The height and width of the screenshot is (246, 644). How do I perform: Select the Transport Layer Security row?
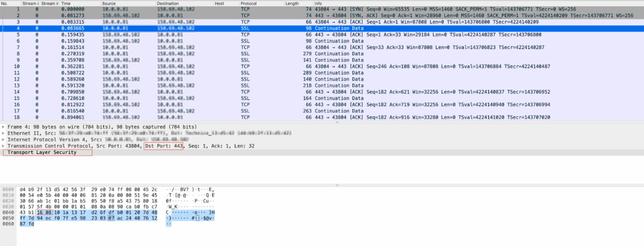pyautogui.click(x=42, y=153)
